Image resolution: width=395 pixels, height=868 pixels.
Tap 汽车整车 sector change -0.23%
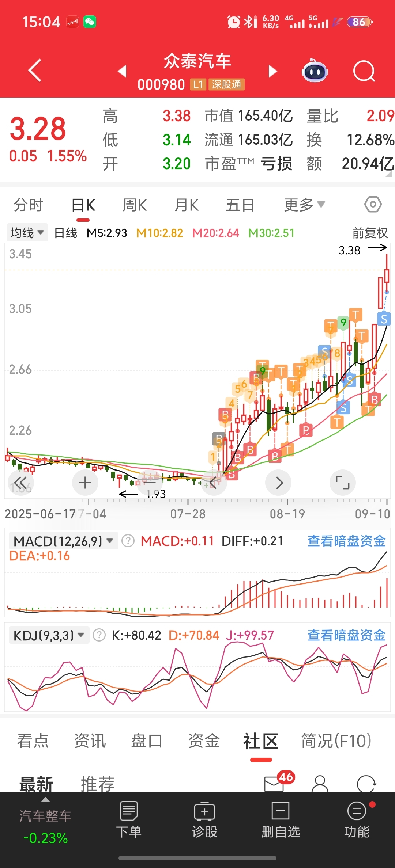pos(45,838)
